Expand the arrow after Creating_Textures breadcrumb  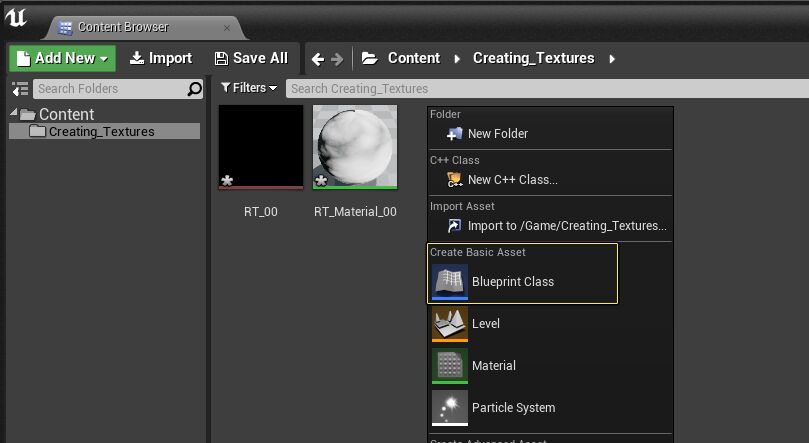coord(612,59)
